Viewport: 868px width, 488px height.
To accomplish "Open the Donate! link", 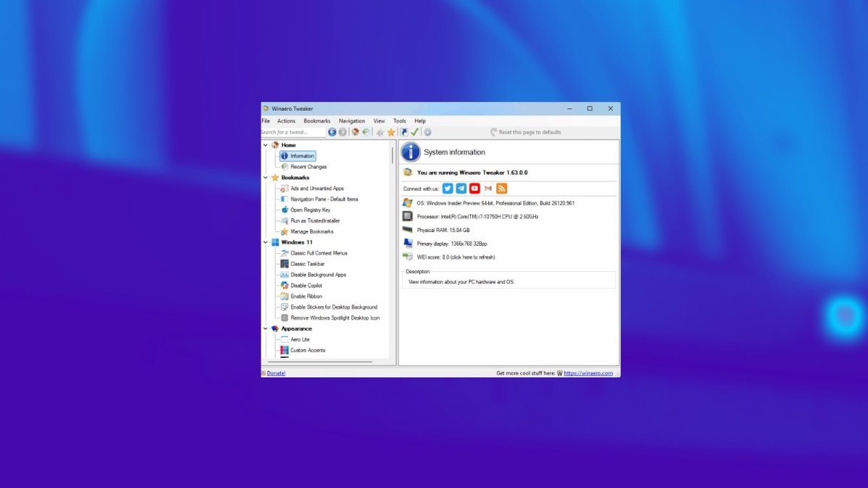I will [x=275, y=372].
